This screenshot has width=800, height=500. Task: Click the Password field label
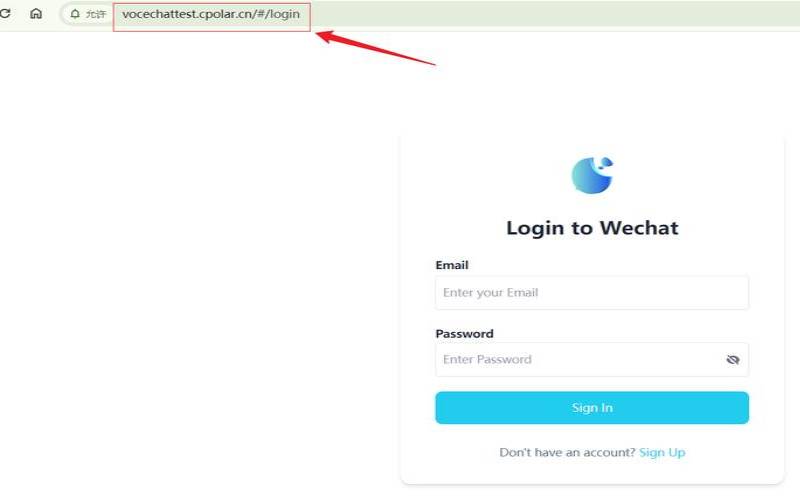pos(464,334)
